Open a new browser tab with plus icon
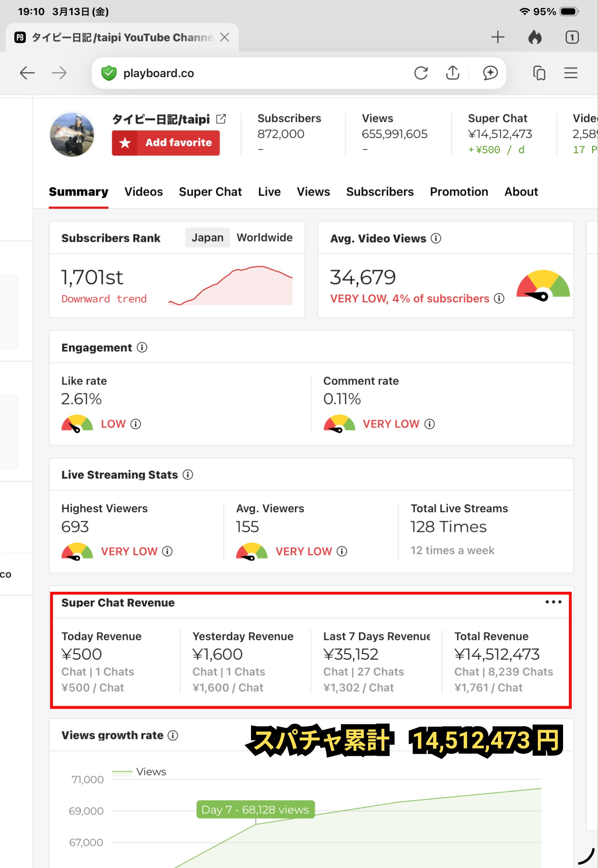Screen dimensions: 598x868 point(497,37)
